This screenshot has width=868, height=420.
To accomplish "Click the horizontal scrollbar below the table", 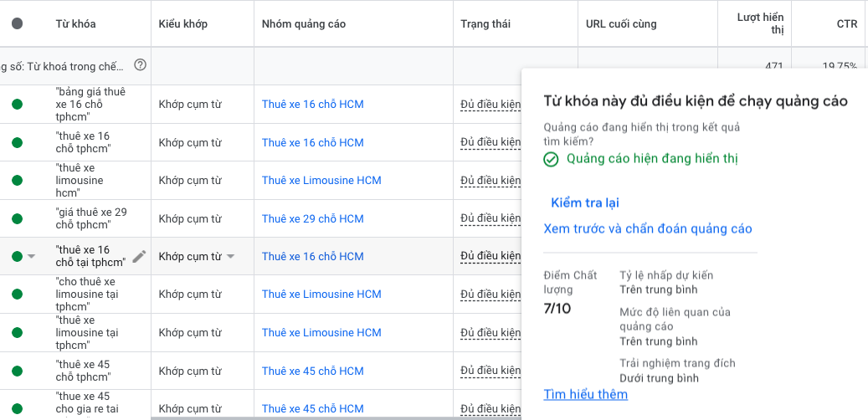I will click(x=335, y=417).
